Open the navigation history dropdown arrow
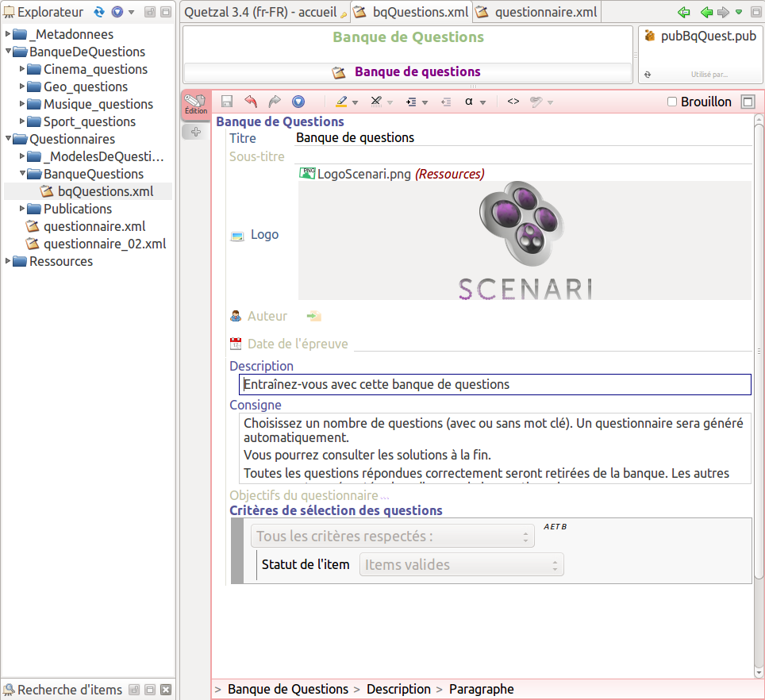 (739, 12)
